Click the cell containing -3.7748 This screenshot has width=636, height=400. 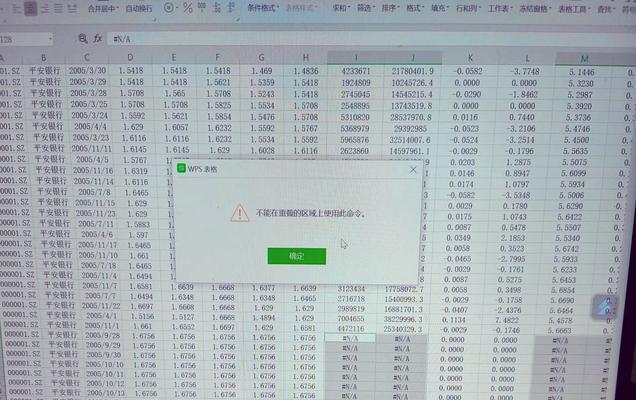pos(525,72)
